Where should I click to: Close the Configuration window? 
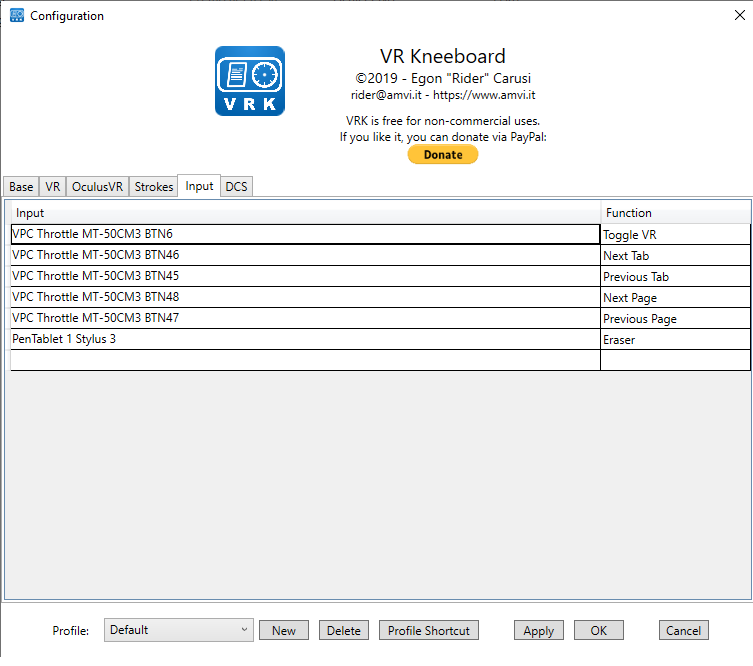740,15
